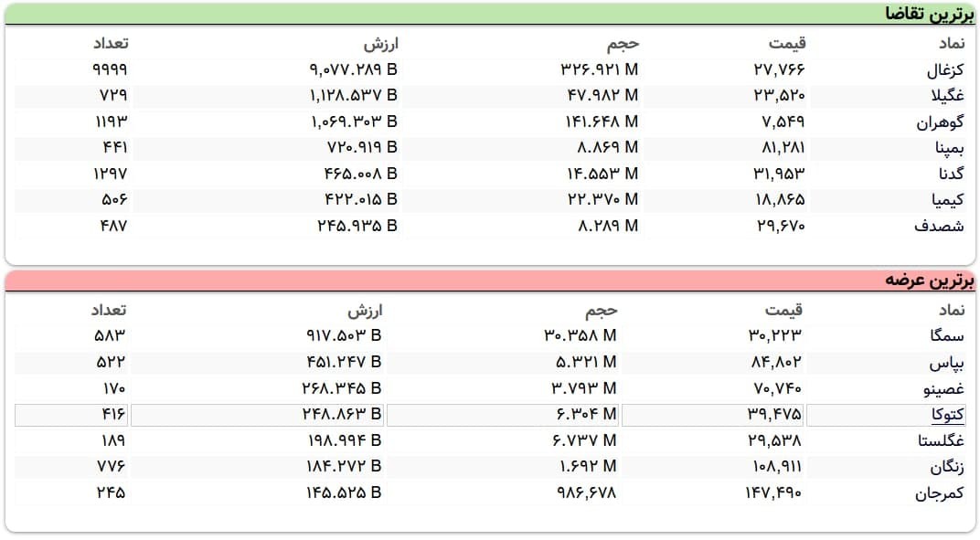This screenshot has height=540, width=980.
Task: Open the زنگان symbol
Action: 947,467
